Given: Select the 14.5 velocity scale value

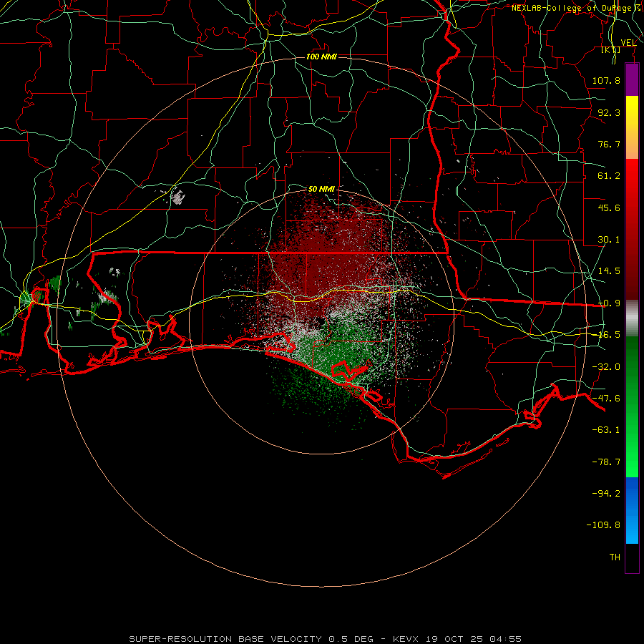Looking at the screenshot, I should point(609,271).
